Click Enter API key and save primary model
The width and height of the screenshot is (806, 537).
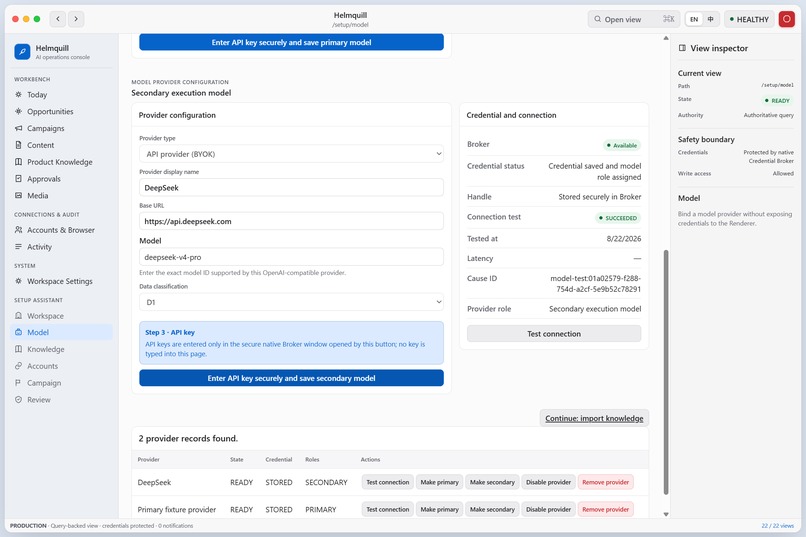pos(291,42)
